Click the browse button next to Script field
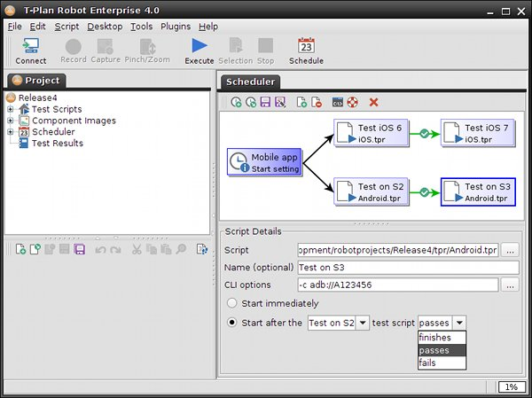The width and height of the screenshot is (532, 398). (x=510, y=250)
